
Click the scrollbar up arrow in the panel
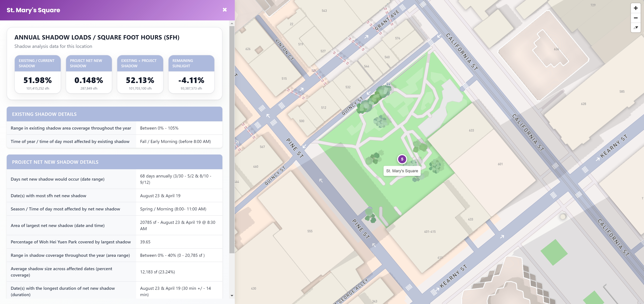232,23
